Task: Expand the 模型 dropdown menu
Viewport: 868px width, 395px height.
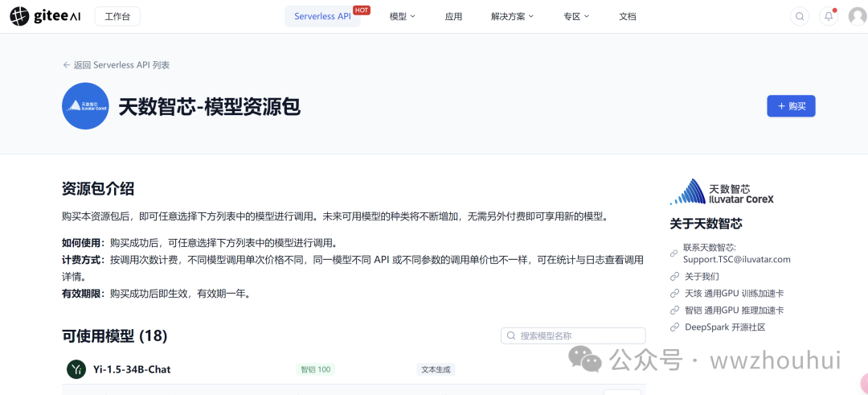Action: pyautogui.click(x=402, y=17)
